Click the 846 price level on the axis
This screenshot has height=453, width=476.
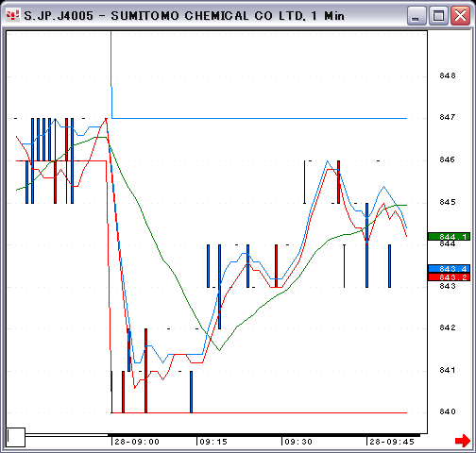click(x=448, y=159)
